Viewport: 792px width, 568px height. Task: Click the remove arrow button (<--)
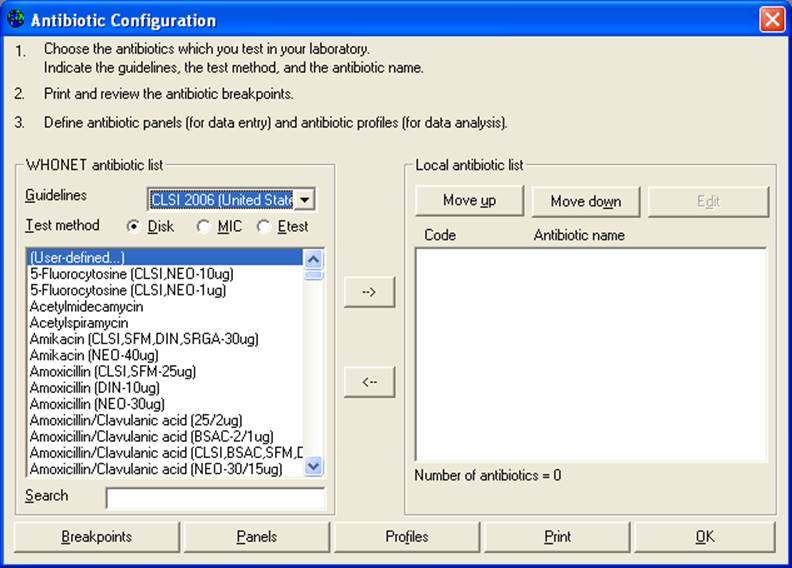369,382
